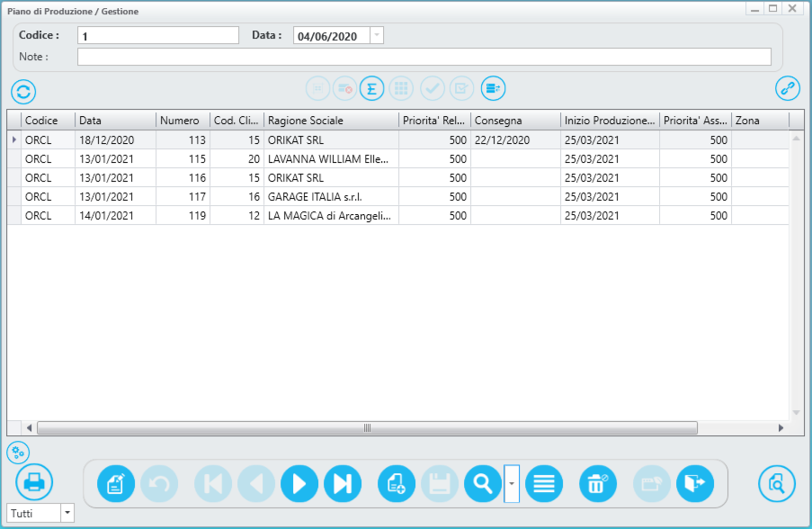Go to next record button
Screen dimensions: 812x529
coord(299,484)
